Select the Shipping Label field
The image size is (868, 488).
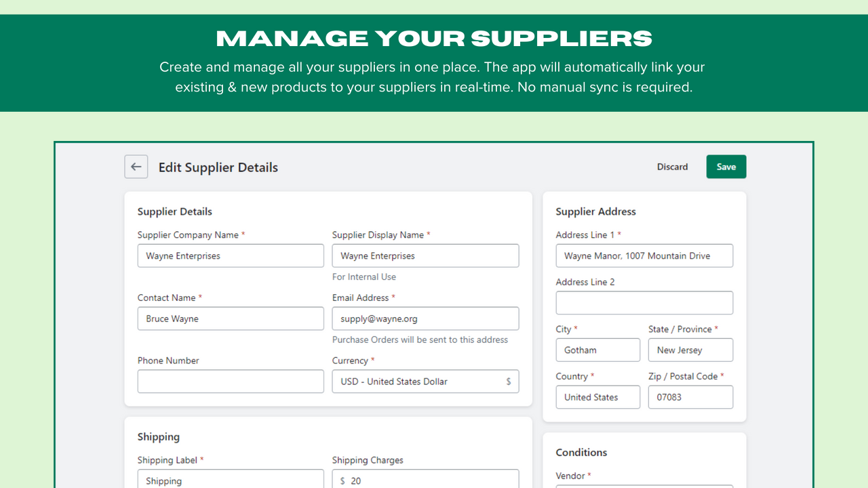(x=231, y=480)
